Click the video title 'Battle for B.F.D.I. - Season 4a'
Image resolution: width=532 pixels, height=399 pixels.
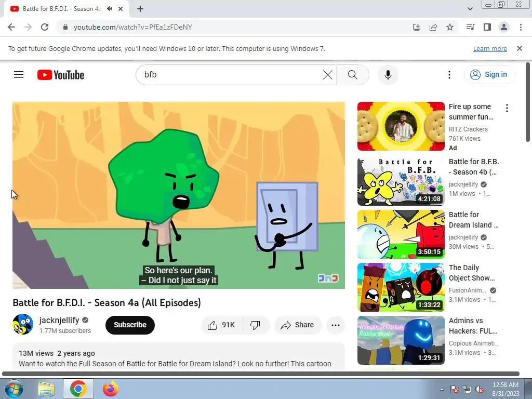click(107, 303)
